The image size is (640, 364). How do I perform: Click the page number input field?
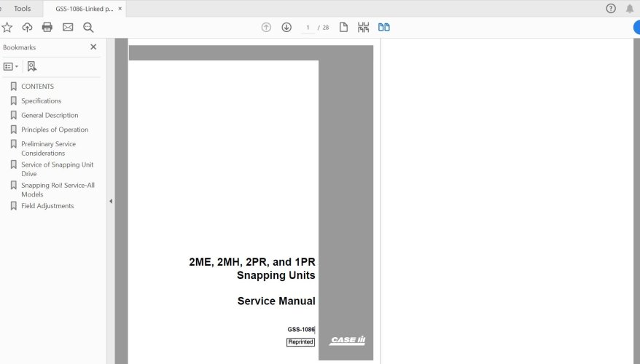[x=308, y=28]
